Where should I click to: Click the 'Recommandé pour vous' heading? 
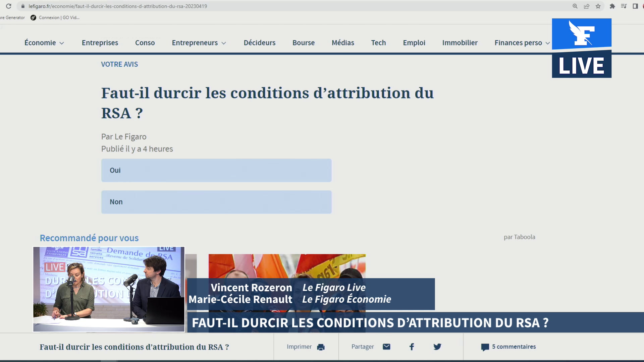[x=89, y=238]
